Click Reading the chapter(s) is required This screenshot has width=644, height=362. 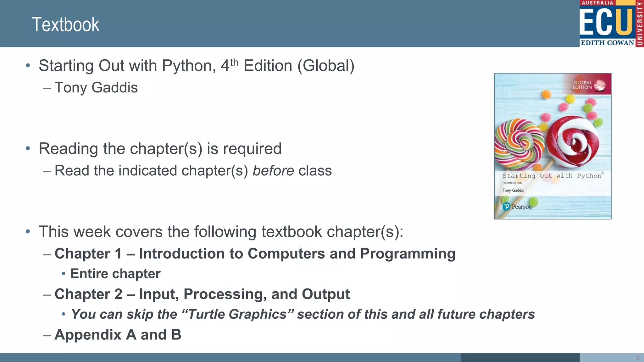160,149
